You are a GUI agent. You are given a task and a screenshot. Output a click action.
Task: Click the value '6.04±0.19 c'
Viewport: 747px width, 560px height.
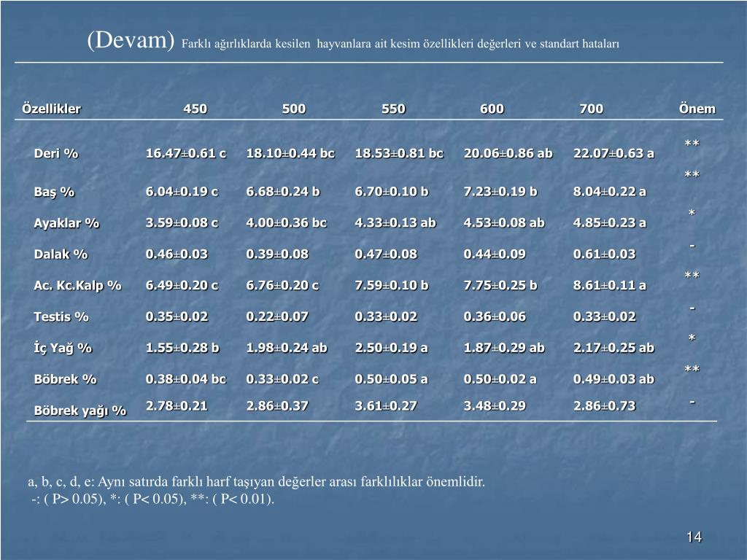click(182, 192)
